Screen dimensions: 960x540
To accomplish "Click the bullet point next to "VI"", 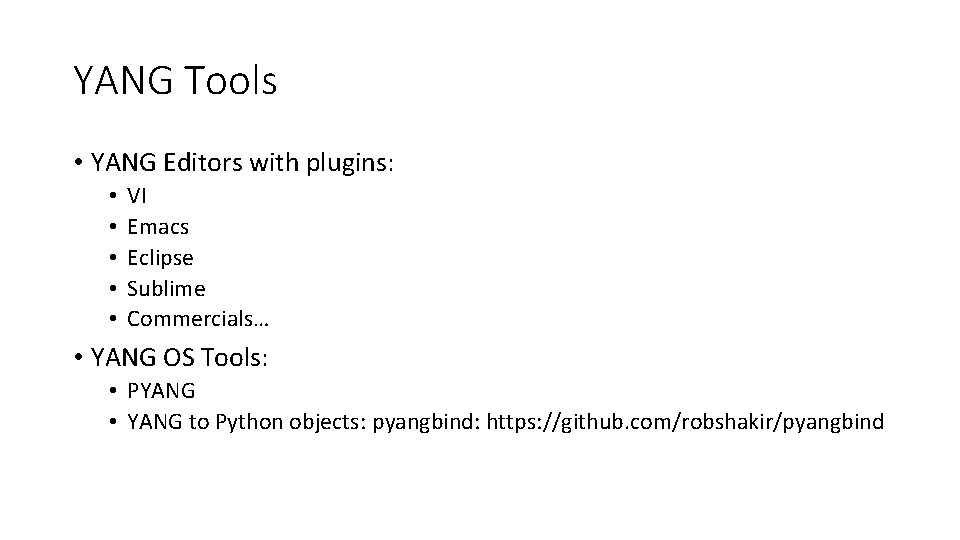I will pos(115,197).
